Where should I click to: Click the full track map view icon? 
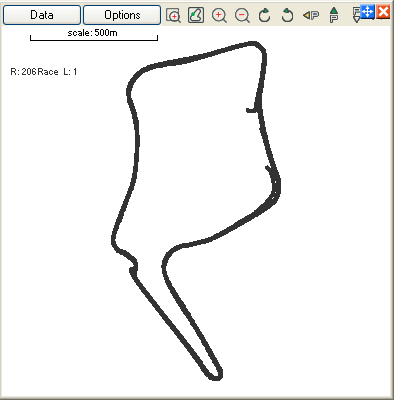coord(196,15)
